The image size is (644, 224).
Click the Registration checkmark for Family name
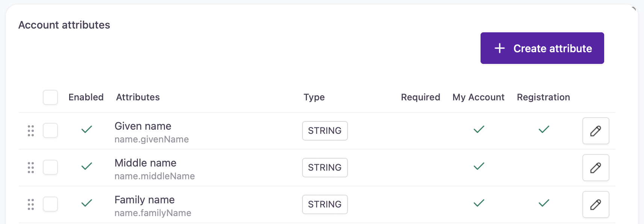click(x=544, y=203)
